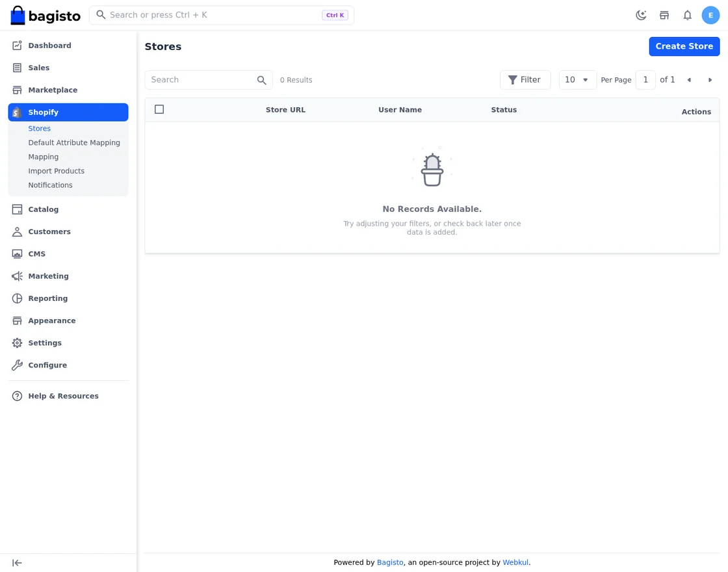Image resolution: width=728 pixels, height=572 pixels.
Task: Collapse the sidebar with arrow icon
Action: [x=17, y=563]
